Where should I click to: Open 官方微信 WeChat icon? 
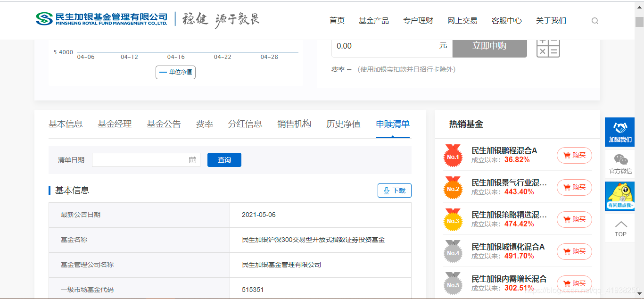tap(620, 164)
